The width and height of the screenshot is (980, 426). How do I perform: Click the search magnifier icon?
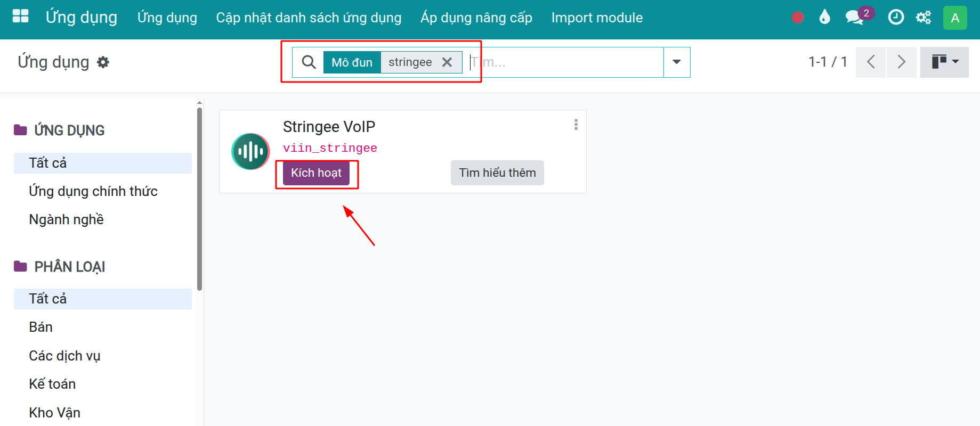[x=309, y=62]
